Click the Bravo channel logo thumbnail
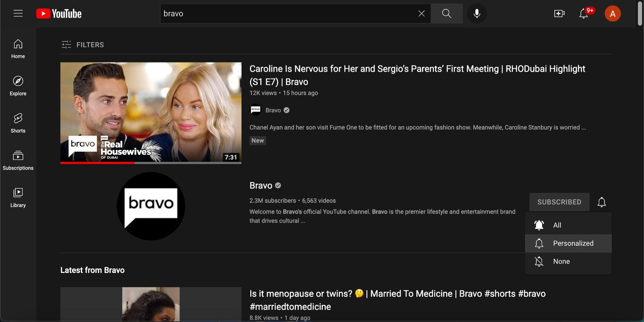Image resolution: width=644 pixels, height=322 pixels. 151,206
